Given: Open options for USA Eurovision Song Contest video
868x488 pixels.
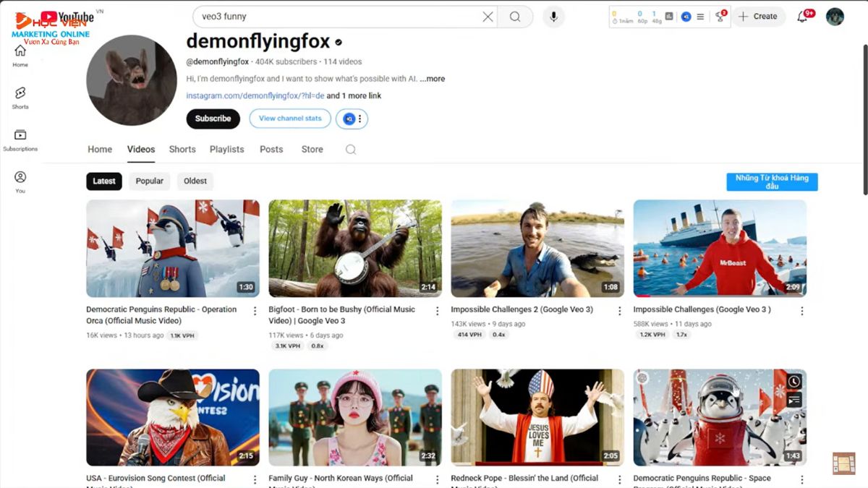Looking at the screenshot, I should coord(255,480).
